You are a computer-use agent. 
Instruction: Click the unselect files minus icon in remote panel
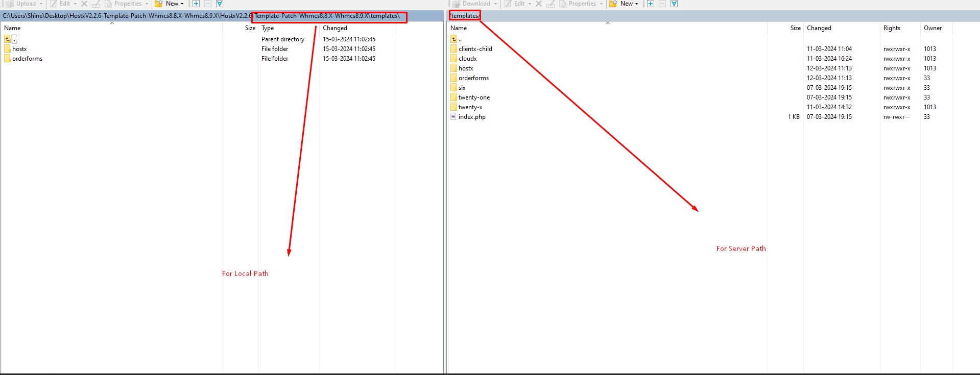[x=662, y=4]
